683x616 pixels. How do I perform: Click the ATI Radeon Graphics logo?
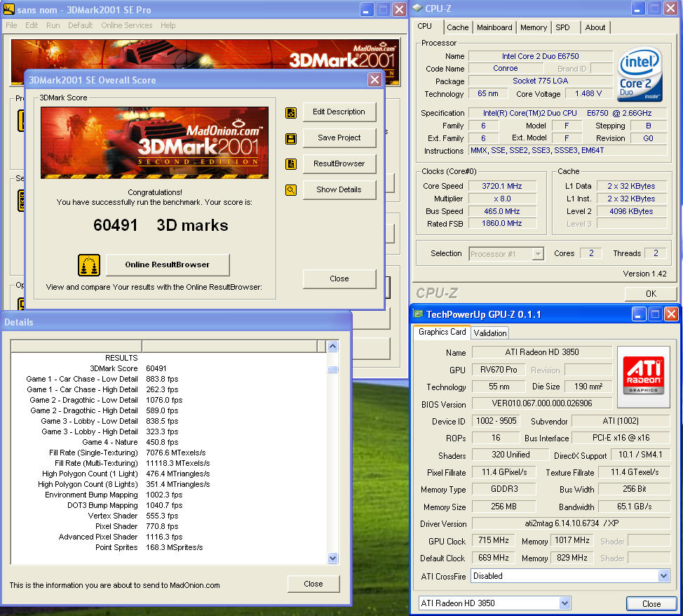pyautogui.click(x=643, y=377)
